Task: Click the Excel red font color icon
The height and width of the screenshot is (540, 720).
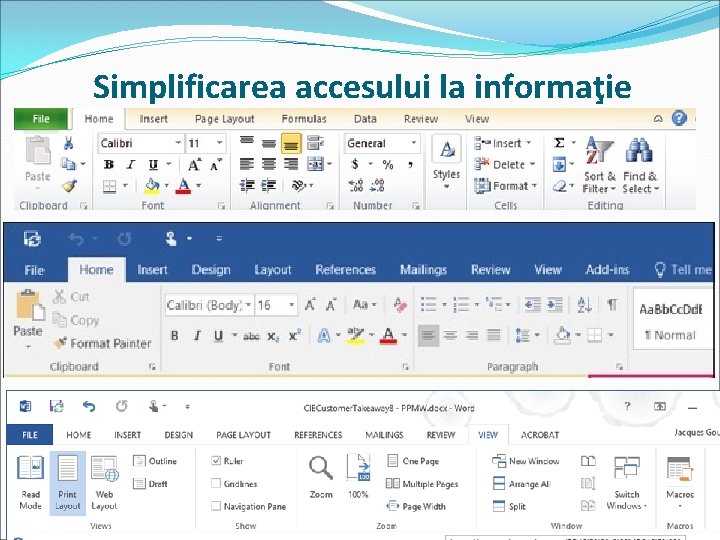Action: pyautogui.click(x=183, y=186)
